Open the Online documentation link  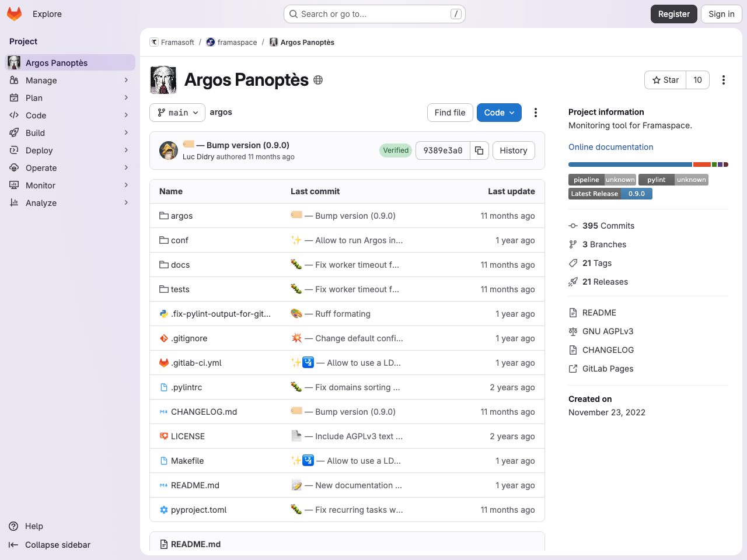(610, 147)
